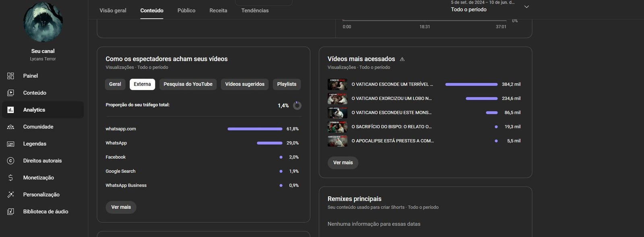Open video O APOCALIPSE ESTÁ PRESTES
This screenshot has width=644, height=237.
pyautogui.click(x=393, y=140)
